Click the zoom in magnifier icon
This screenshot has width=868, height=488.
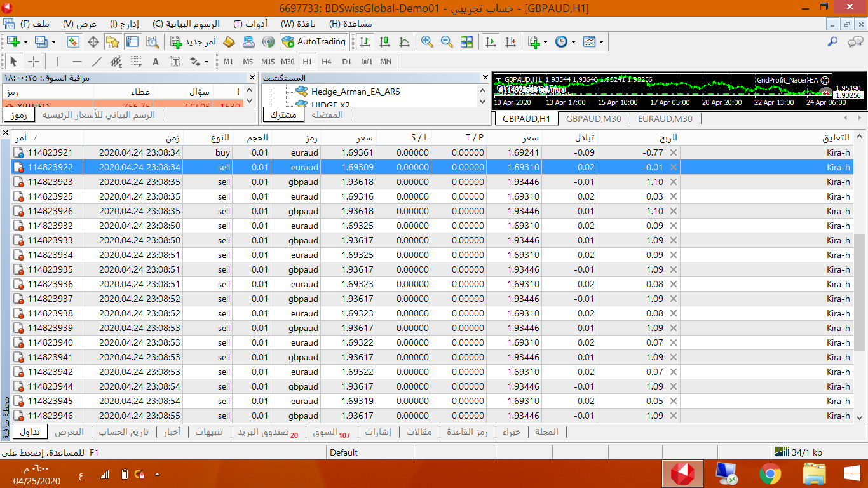tap(427, 42)
